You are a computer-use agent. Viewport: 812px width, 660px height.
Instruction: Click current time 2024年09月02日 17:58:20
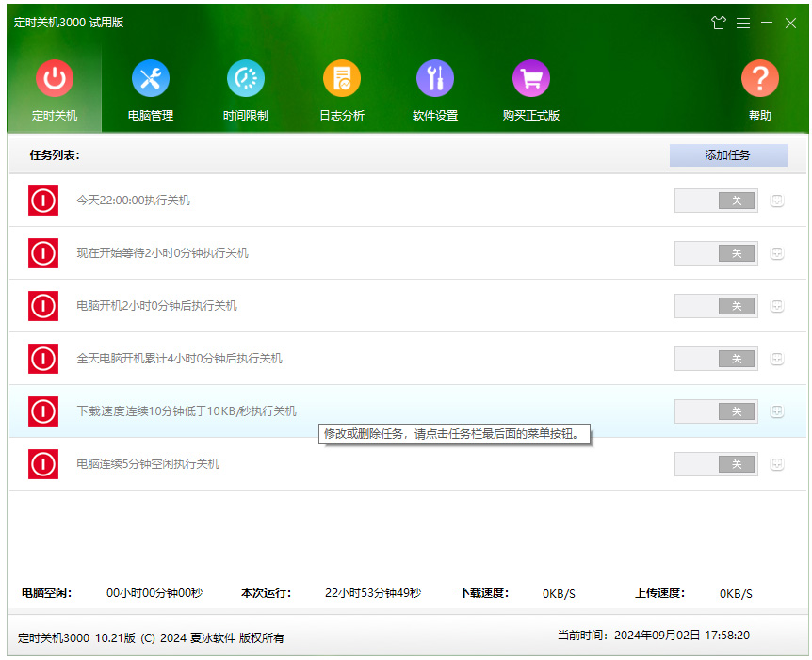[682, 636]
